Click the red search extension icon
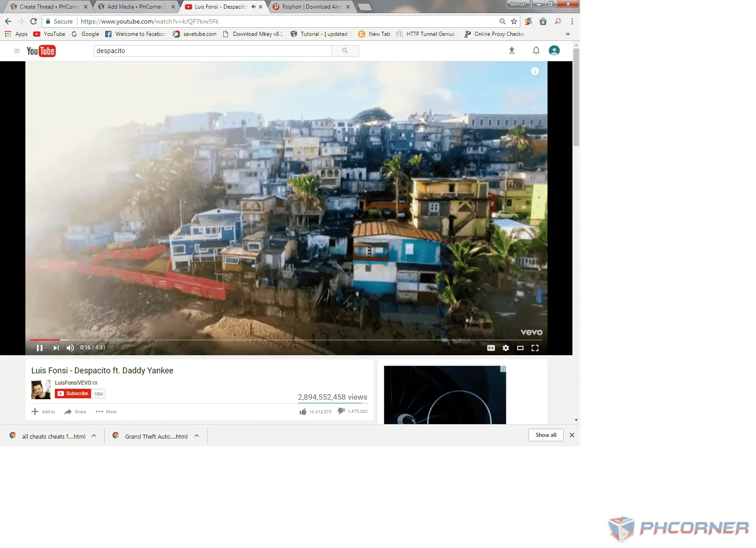 pos(557,21)
